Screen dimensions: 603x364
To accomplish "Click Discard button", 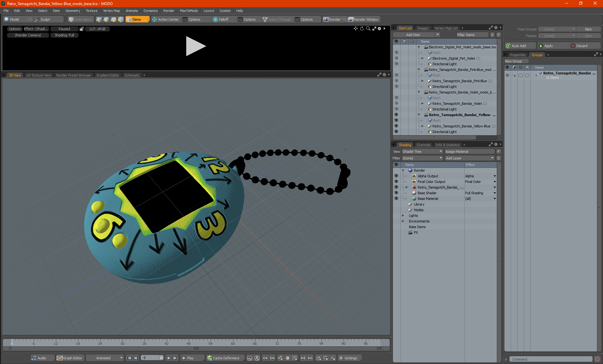I will coord(585,46).
